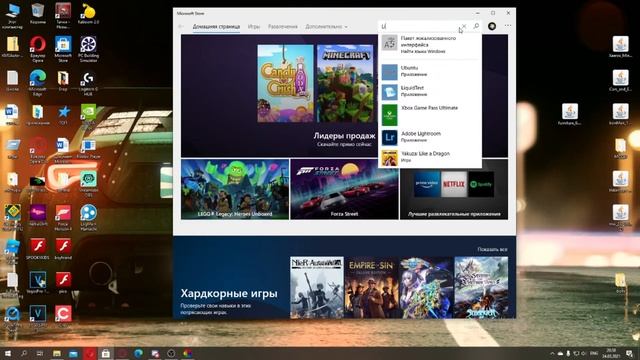The height and width of the screenshot is (360, 640).
Task: Open the Домашняя страница tab
Action: tap(216, 27)
